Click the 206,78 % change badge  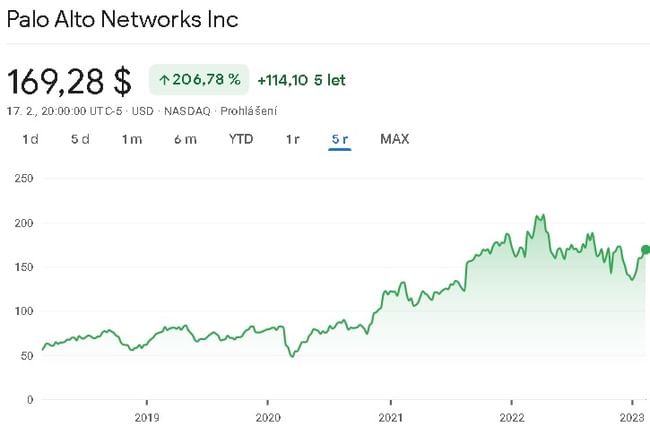197,79
